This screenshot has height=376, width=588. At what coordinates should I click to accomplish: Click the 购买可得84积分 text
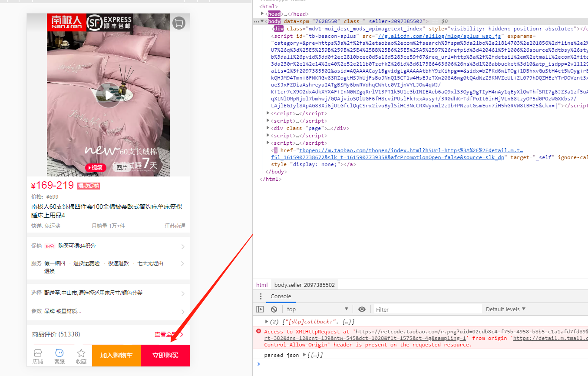point(77,246)
